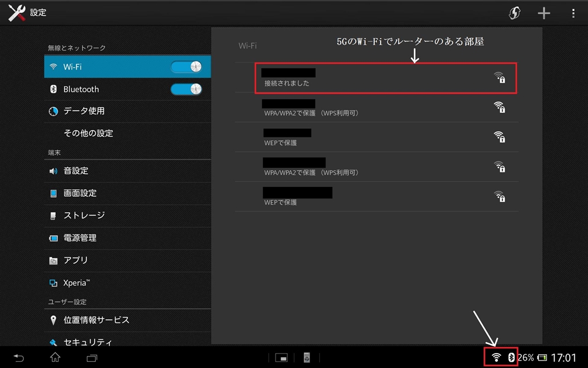Open 電源管理 power management
Screen dimensions: 588x368
[127, 238]
